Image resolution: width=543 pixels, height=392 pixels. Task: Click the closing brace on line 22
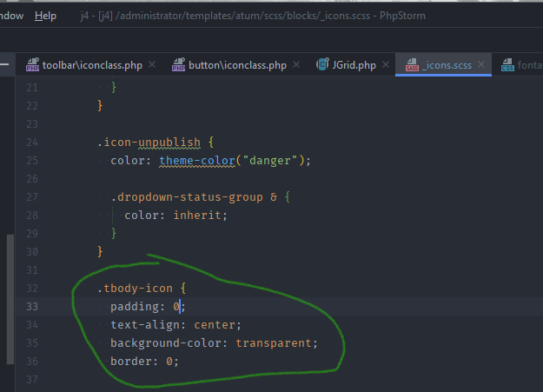tap(100, 105)
